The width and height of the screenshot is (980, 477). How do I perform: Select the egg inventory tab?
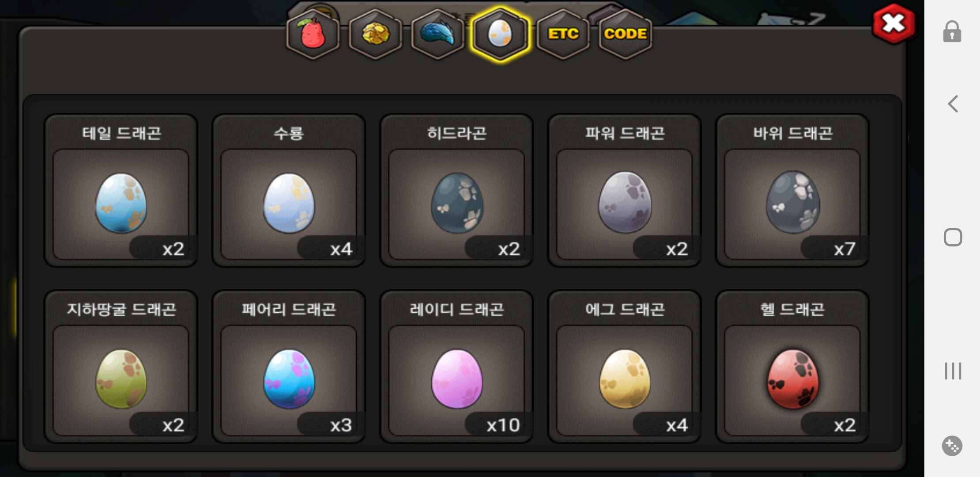[500, 34]
